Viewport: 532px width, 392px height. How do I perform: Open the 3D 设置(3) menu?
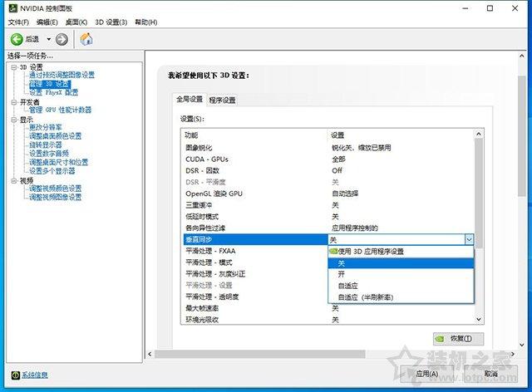point(111,22)
